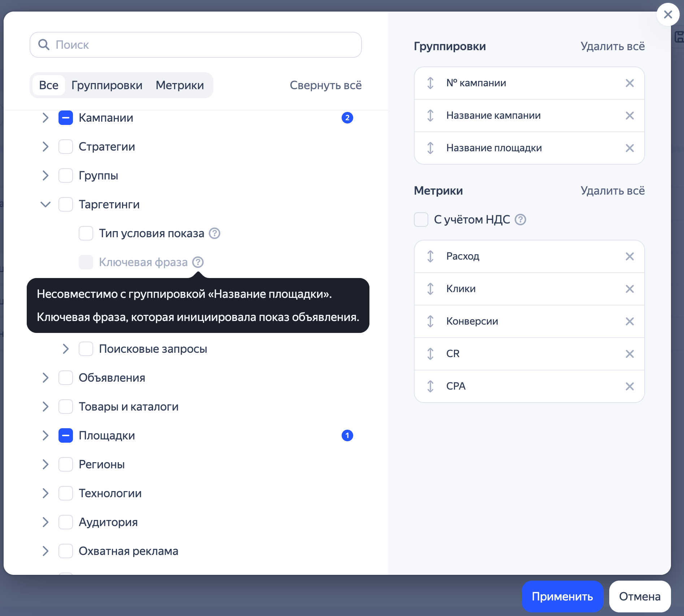
Task: Remove the «№ кампании» grouping
Action: 629,83
